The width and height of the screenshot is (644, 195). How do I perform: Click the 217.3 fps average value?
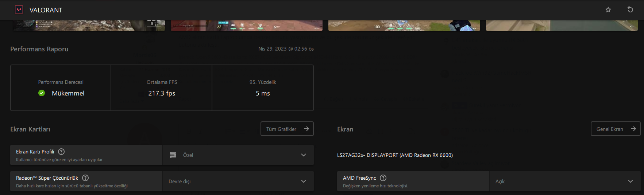[x=162, y=93]
